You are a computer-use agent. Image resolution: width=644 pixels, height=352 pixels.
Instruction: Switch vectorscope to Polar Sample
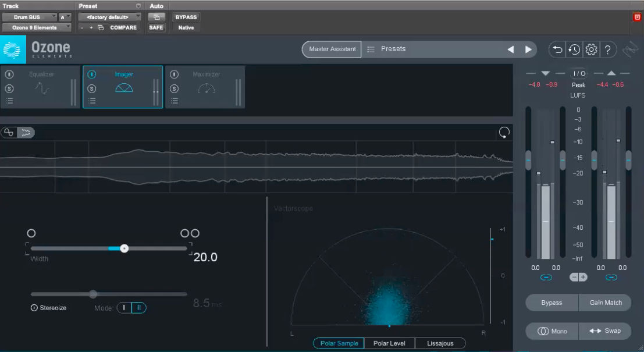(x=339, y=343)
